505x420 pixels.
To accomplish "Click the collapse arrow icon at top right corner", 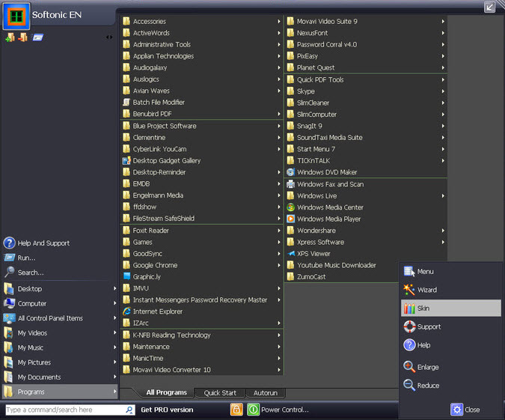I will click(x=489, y=7).
